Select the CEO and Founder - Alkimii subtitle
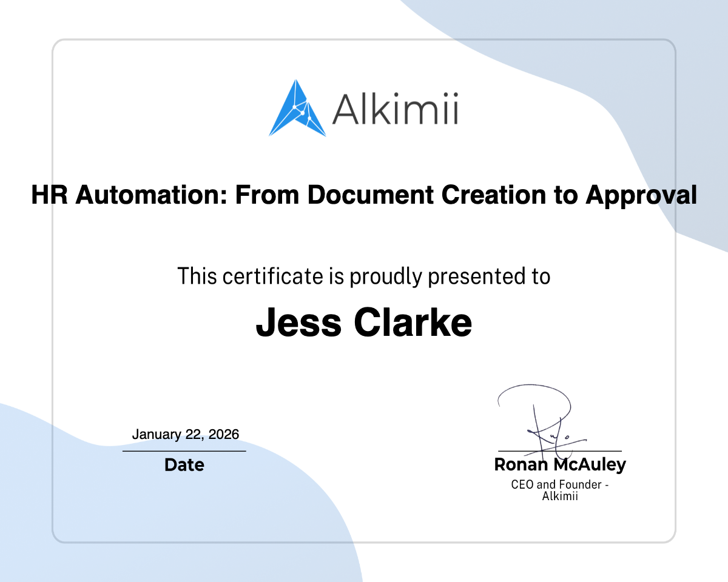Viewport: 728px width, 582px height. point(561,490)
